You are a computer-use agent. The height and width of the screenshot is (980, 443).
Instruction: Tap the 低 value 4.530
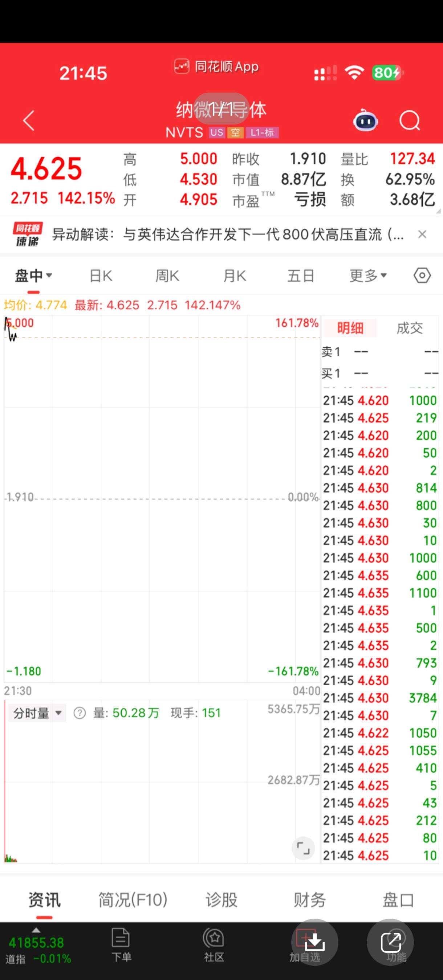pos(198,179)
